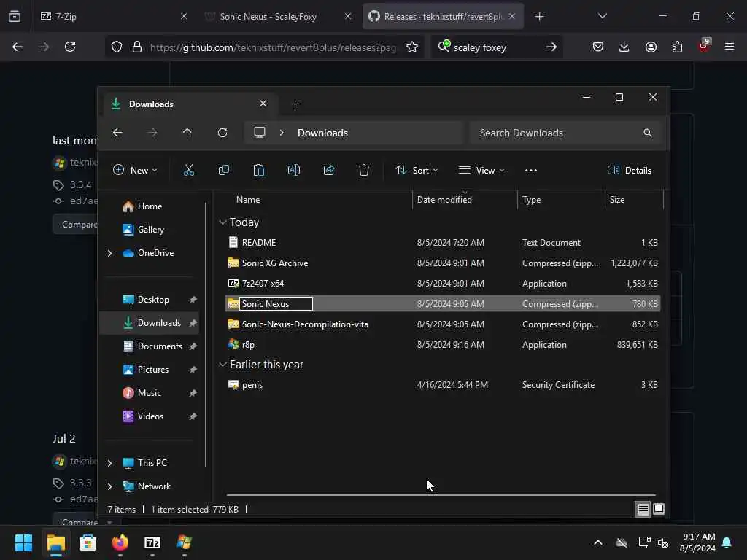
Task: Switch to details list view in status bar
Action: pyautogui.click(x=643, y=510)
